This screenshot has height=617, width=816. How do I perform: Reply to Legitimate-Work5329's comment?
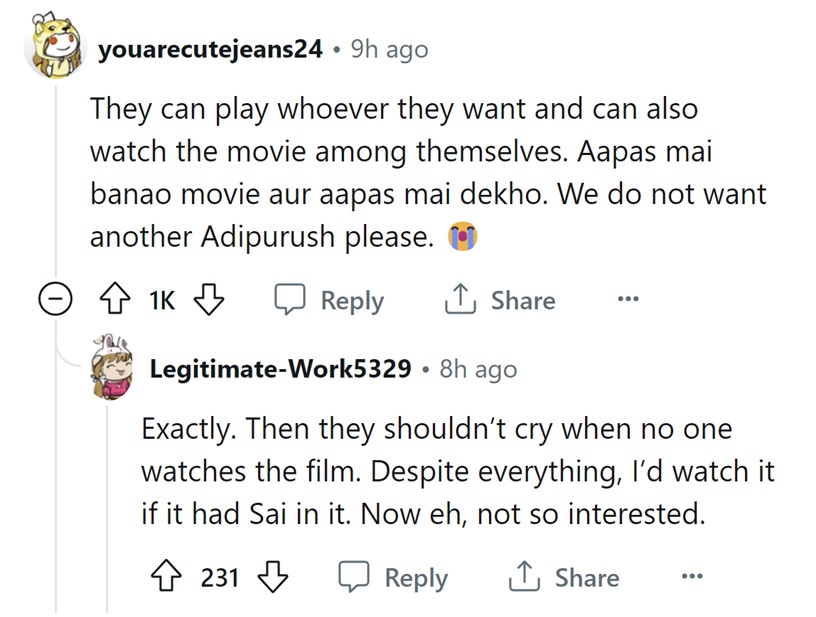coord(393,578)
